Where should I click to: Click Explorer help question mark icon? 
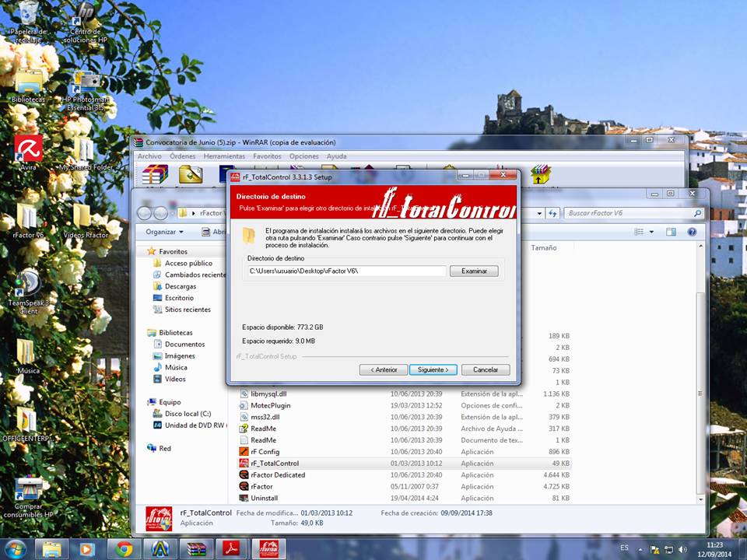(692, 232)
